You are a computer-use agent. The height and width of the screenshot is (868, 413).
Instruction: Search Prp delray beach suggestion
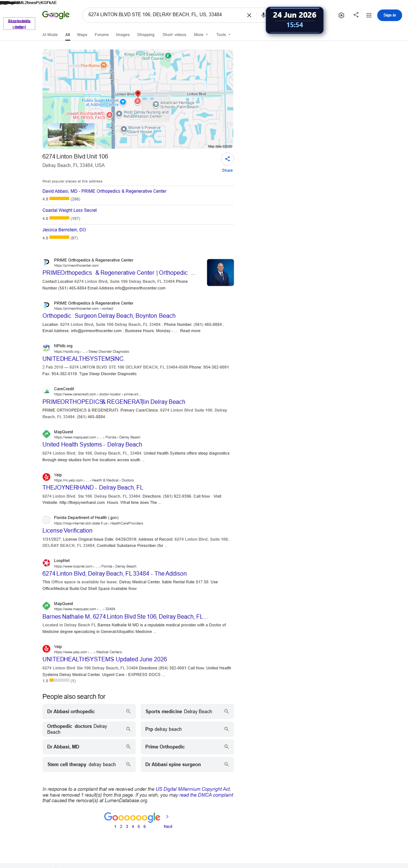187,729
